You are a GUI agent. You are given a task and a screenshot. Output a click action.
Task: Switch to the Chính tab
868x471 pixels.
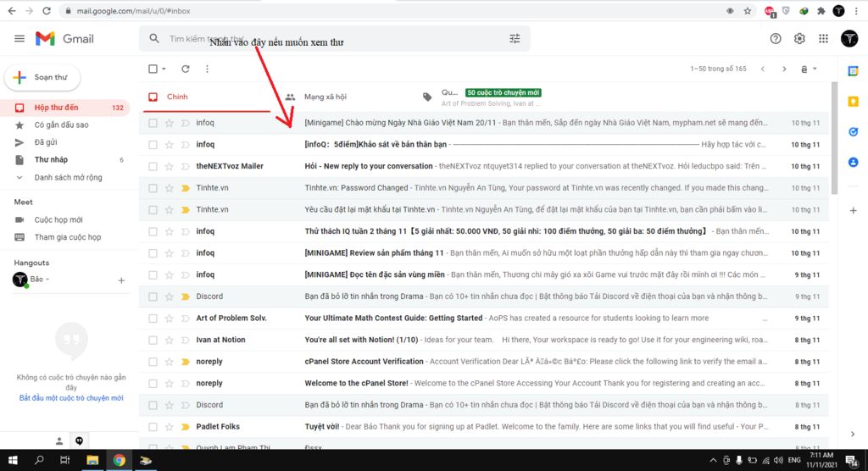pyautogui.click(x=206, y=97)
